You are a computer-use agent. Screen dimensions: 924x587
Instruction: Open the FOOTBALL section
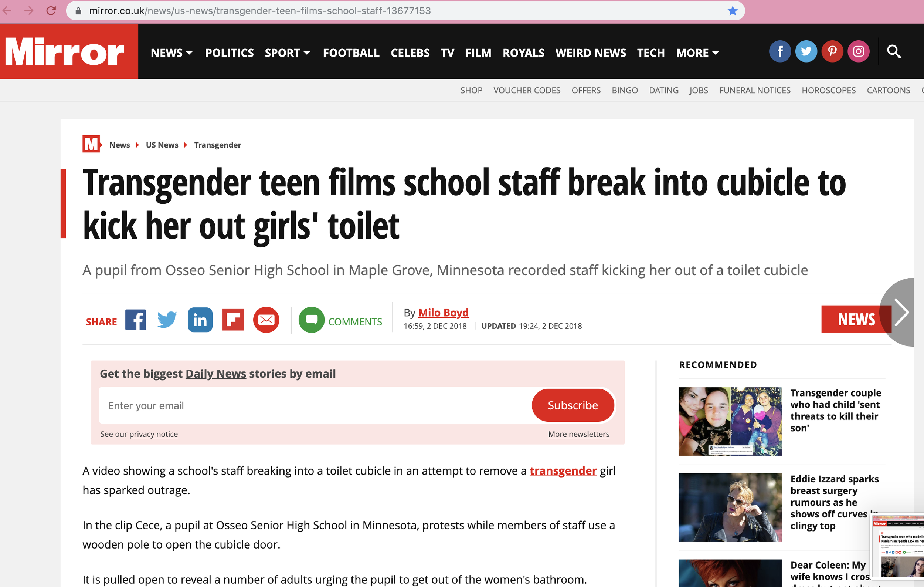click(x=351, y=53)
